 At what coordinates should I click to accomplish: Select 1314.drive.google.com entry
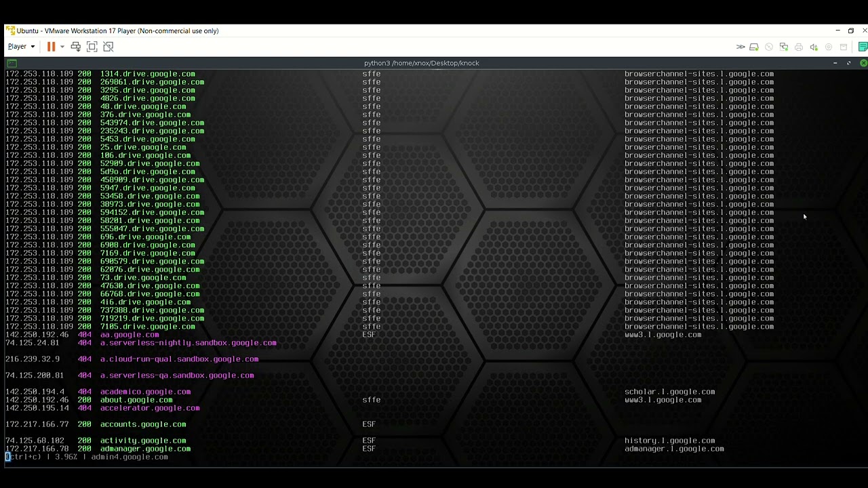[148, 74]
